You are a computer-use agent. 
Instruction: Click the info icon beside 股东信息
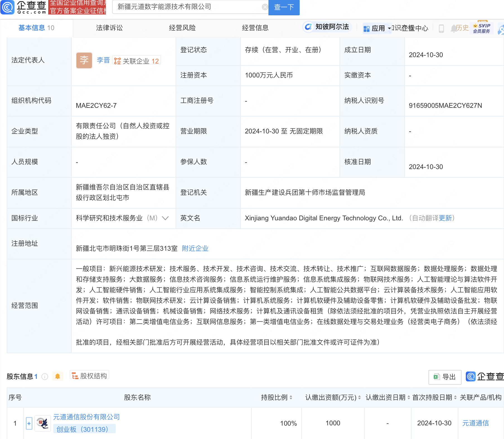(45, 377)
